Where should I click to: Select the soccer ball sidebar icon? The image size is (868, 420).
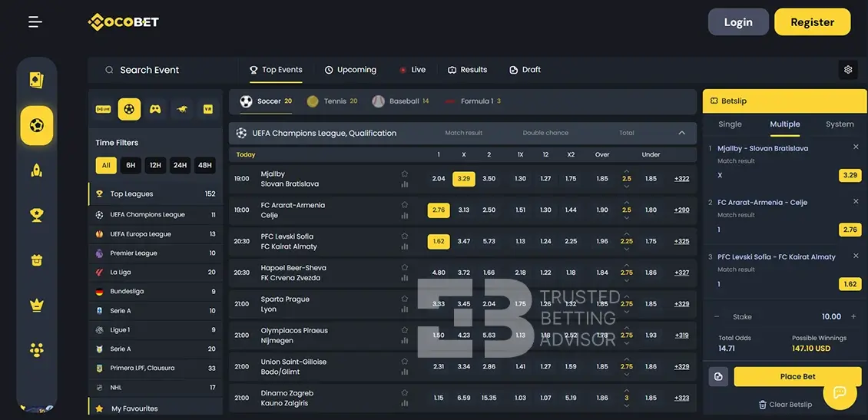pyautogui.click(x=37, y=126)
